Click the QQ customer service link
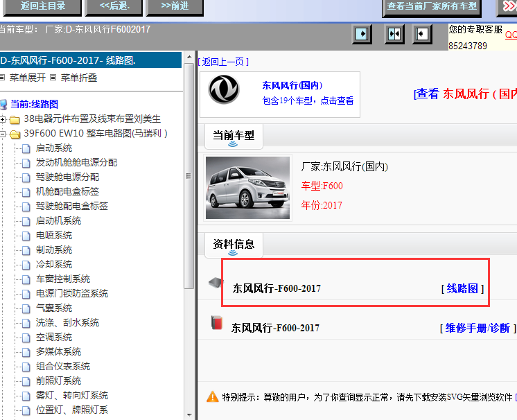 click(x=511, y=35)
